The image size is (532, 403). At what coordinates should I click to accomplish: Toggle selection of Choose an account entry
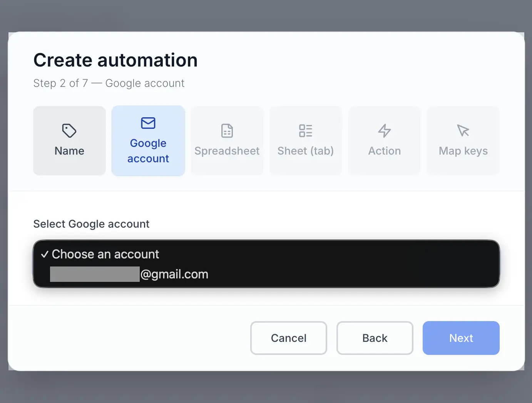pos(105,254)
